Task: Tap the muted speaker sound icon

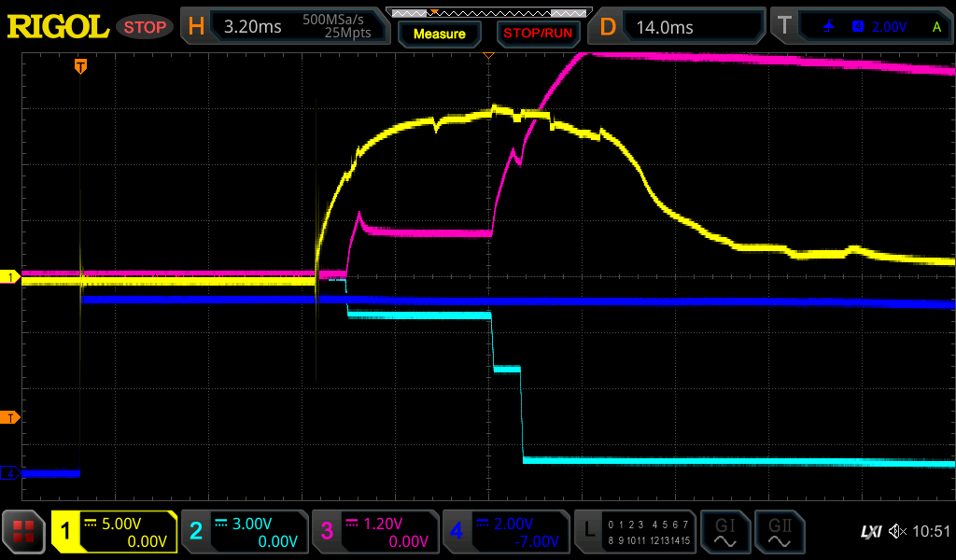Action: (897, 532)
